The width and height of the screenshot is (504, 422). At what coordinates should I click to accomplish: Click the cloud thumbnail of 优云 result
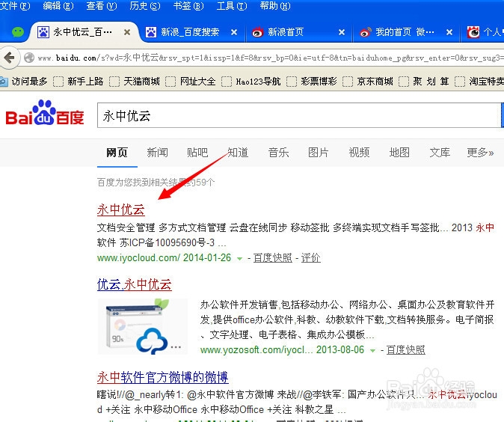(x=142, y=326)
